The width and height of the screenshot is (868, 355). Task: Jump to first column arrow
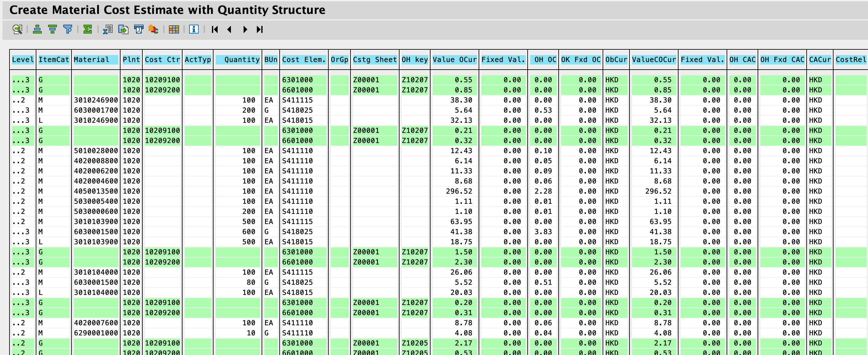click(215, 29)
